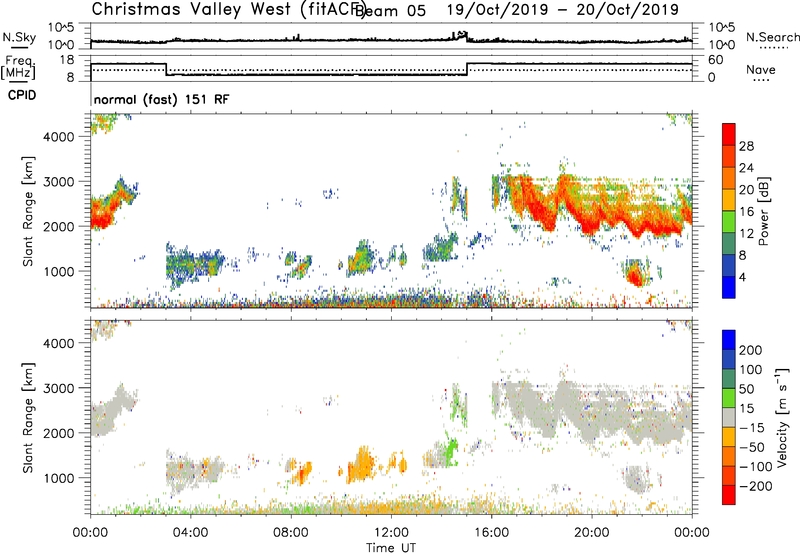This screenshot has width=800, height=554.
Task: Click the blue bottom of the Power color bar
Action: (x=729, y=287)
